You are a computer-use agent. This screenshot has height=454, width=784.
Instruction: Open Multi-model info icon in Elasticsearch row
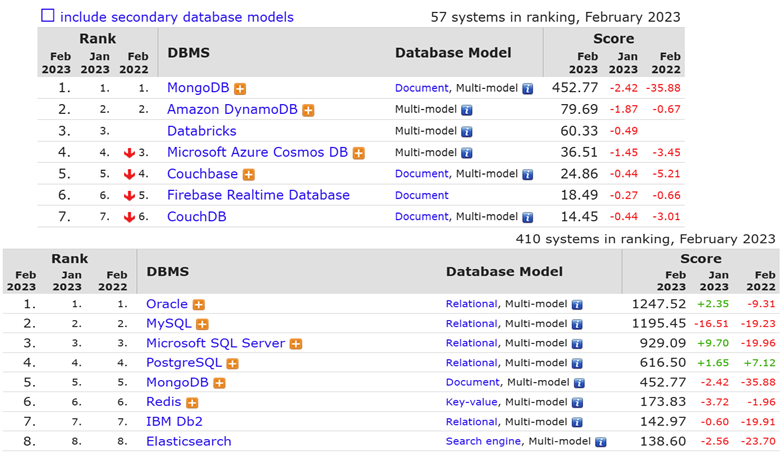(600, 442)
